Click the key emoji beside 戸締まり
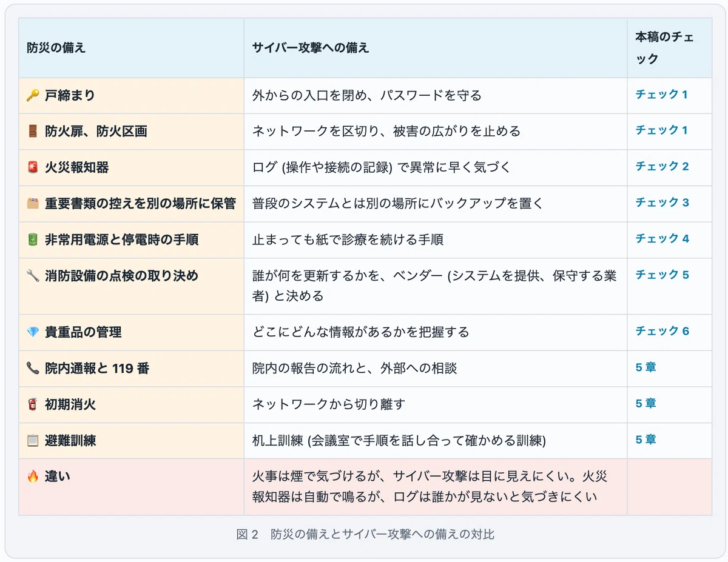 (x=33, y=95)
